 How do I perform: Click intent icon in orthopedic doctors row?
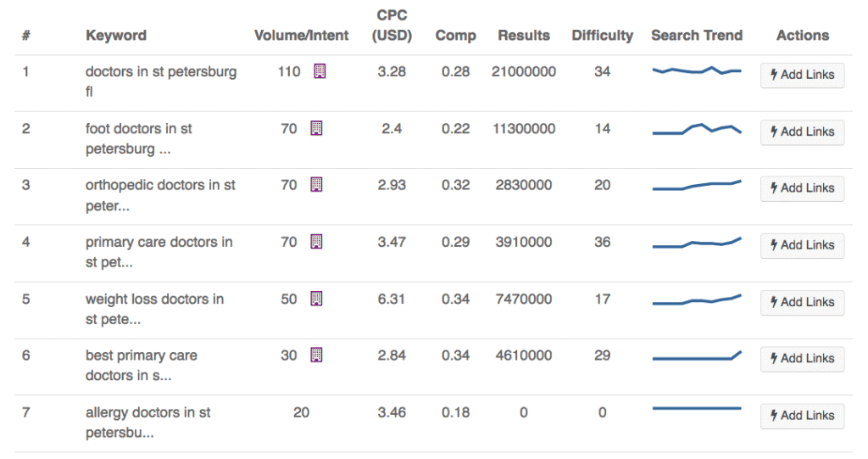coord(316,185)
